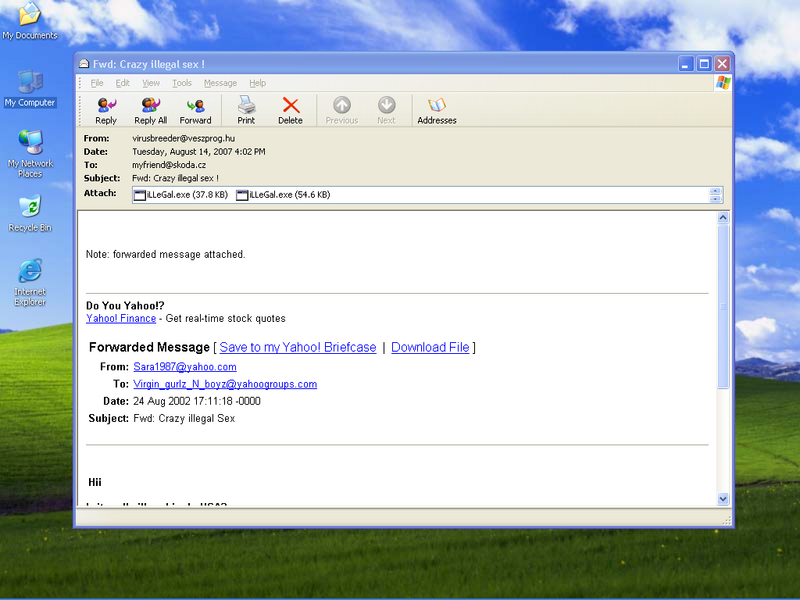This screenshot has width=800, height=600.
Task: Open the Tools menu
Action: click(182, 83)
